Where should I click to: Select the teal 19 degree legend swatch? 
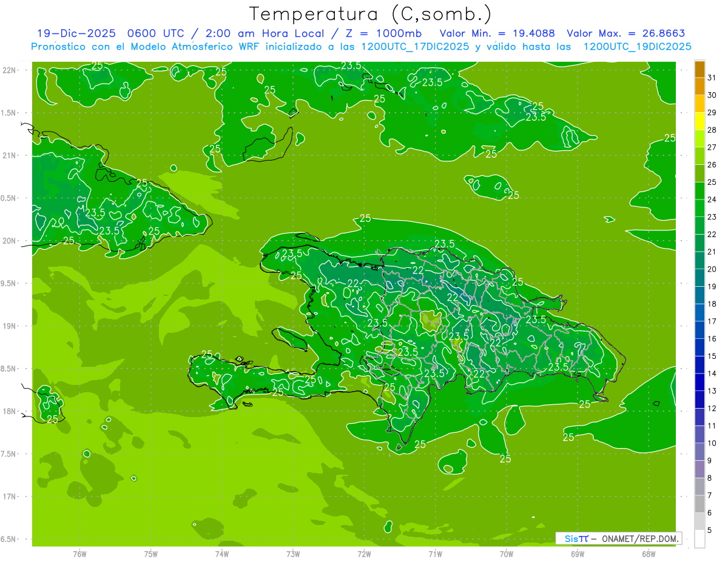699,278
